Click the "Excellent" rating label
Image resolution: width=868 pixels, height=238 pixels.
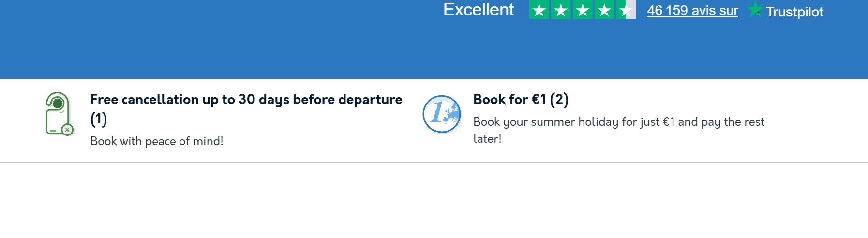click(x=478, y=10)
